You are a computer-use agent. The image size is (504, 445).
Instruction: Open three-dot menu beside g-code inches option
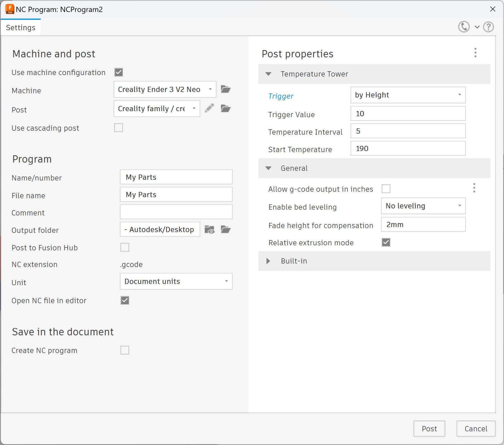pyautogui.click(x=474, y=188)
